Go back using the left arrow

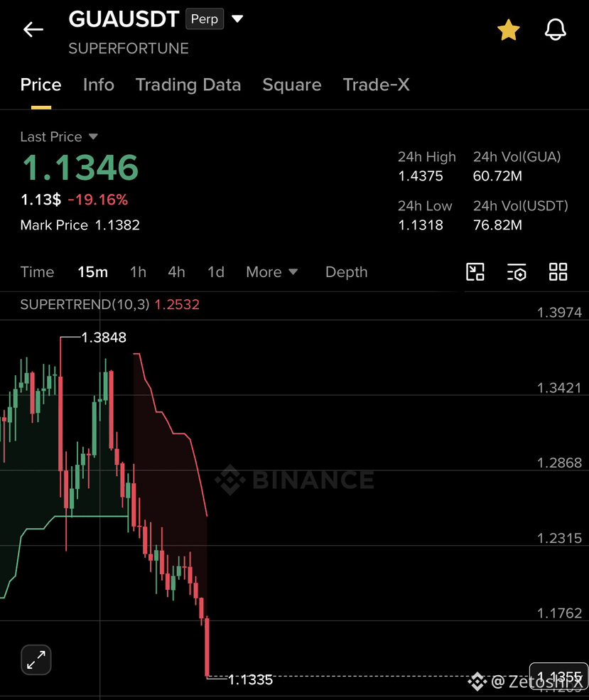pos(33,30)
